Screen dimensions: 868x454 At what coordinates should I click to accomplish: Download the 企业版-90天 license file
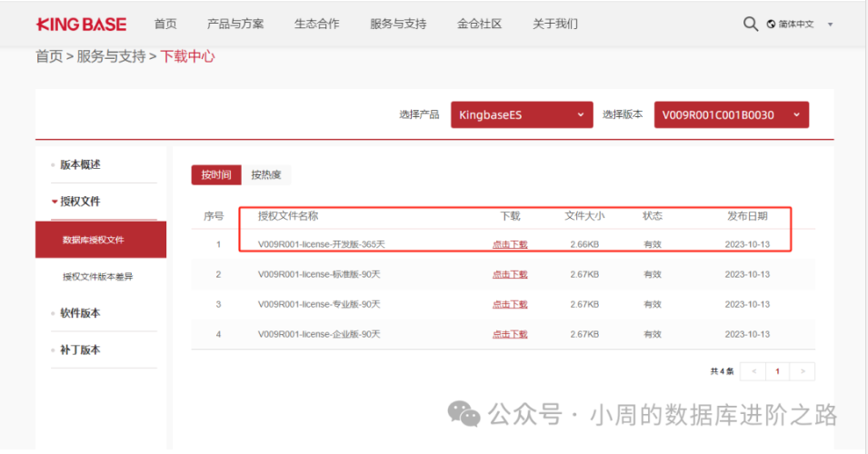tap(510, 334)
